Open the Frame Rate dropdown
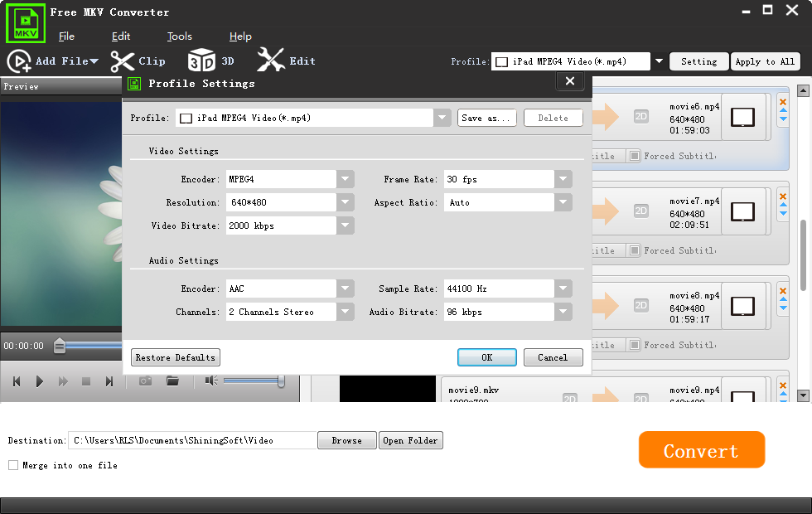 [563, 179]
